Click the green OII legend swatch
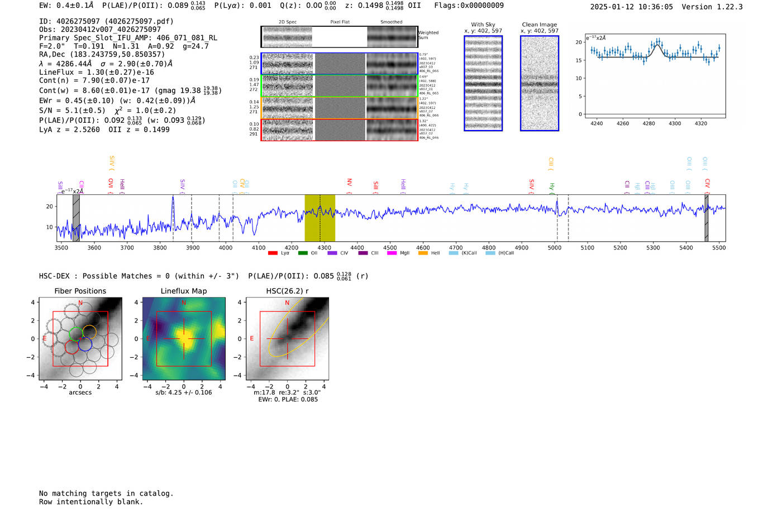This screenshot has height=532, width=782. click(303, 253)
